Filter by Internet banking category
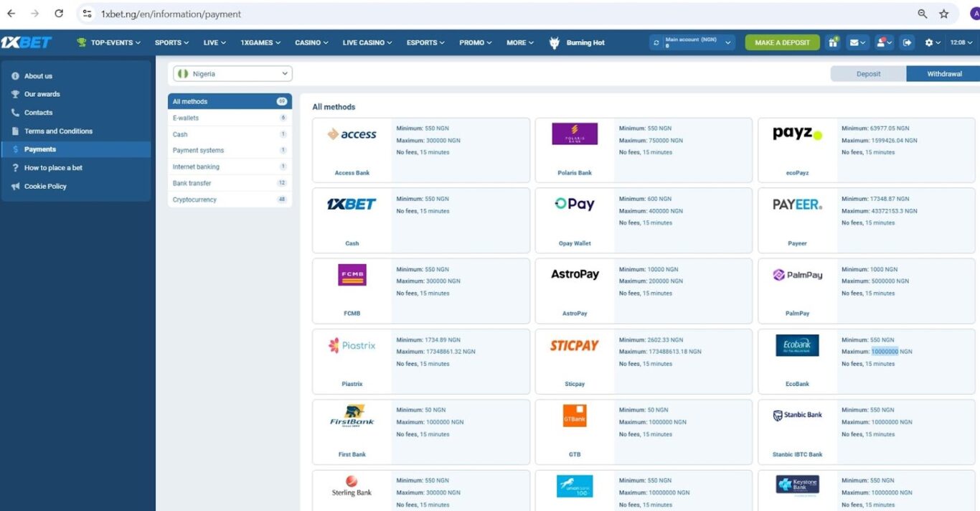Image resolution: width=980 pixels, height=511 pixels. tap(230, 167)
